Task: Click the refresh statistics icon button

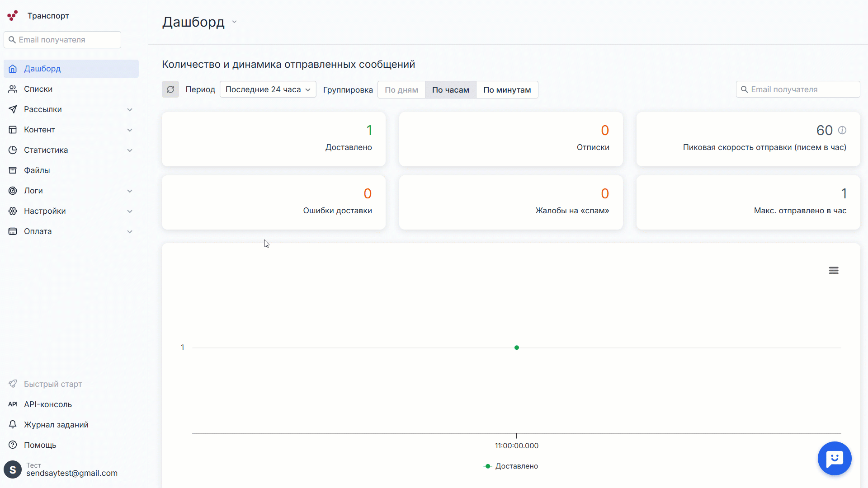Action: click(x=170, y=89)
